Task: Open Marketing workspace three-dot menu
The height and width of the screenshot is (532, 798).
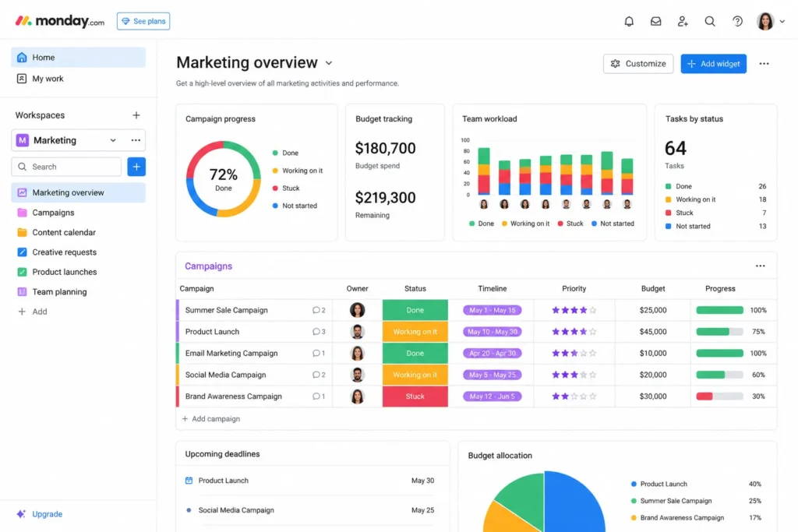Action: tap(136, 140)
